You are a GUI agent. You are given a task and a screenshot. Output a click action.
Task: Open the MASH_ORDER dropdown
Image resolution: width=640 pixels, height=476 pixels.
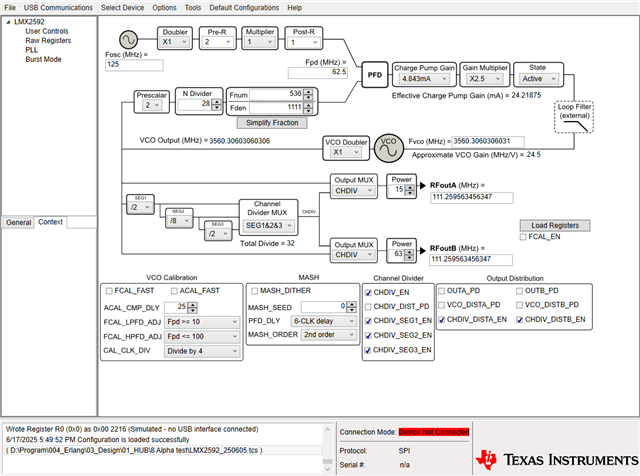[x=329, y=335]
